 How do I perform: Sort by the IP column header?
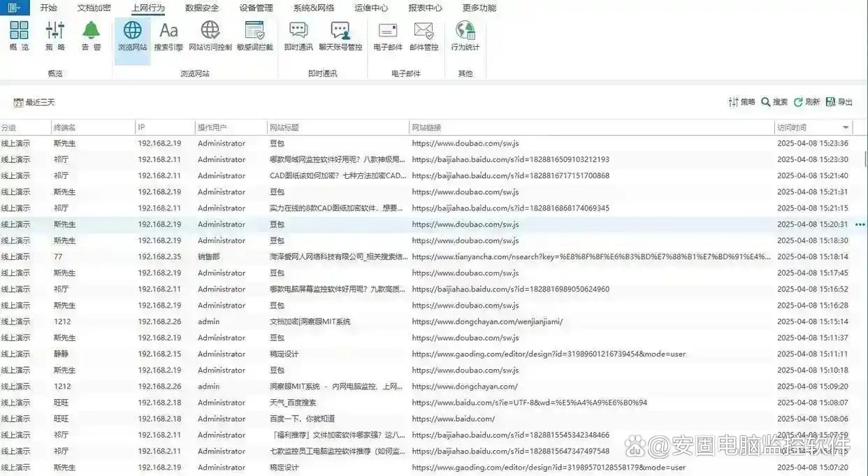pyautogui.click(x=166, y=128)
